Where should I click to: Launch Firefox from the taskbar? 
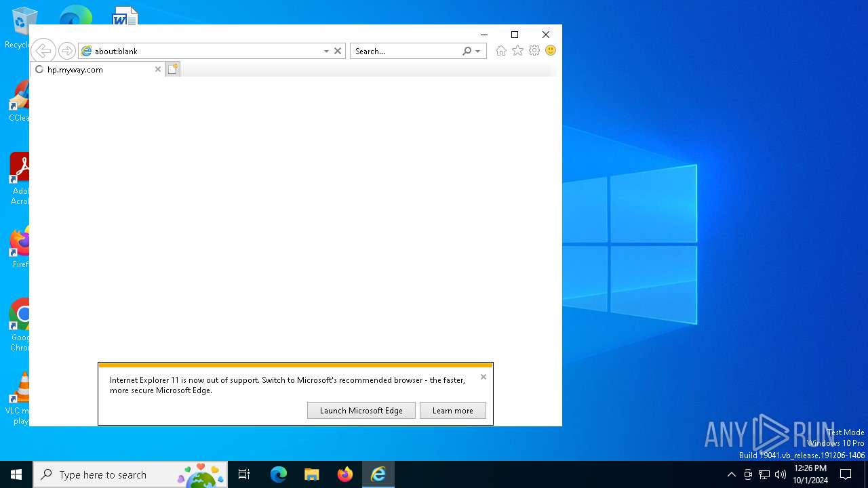coord(345,474)
